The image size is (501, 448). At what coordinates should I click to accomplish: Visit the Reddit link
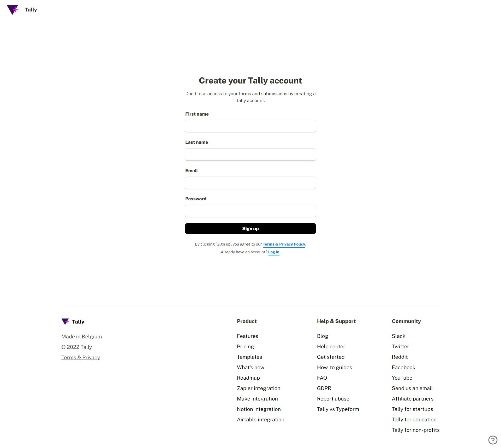(x=400, y=357)
